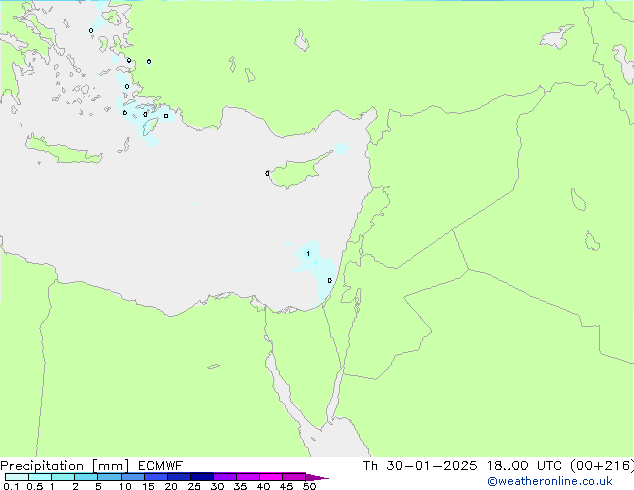Click the "Precipitation [mm]" title text
Screen dimensions: 634x490
(65, 466)
